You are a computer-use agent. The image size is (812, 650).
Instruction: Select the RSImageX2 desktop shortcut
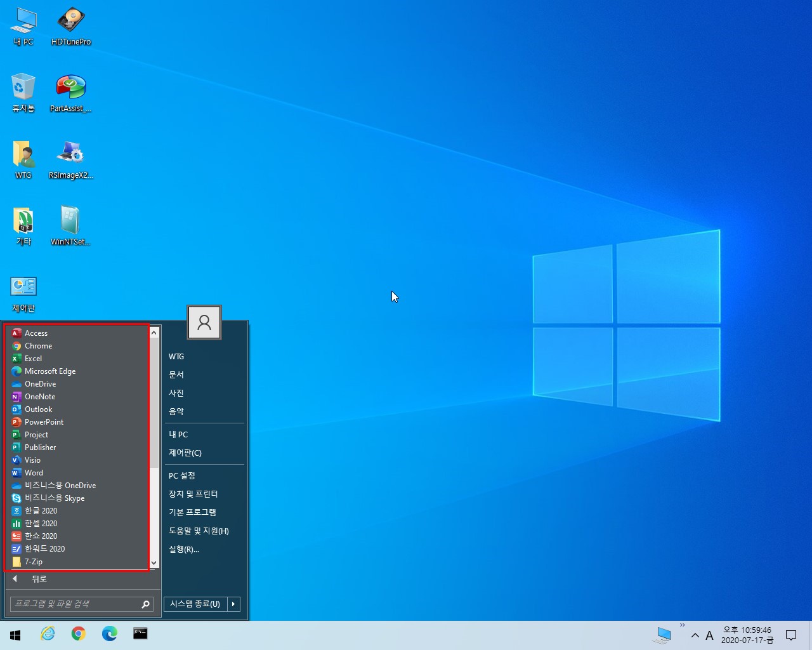[71, 160]
